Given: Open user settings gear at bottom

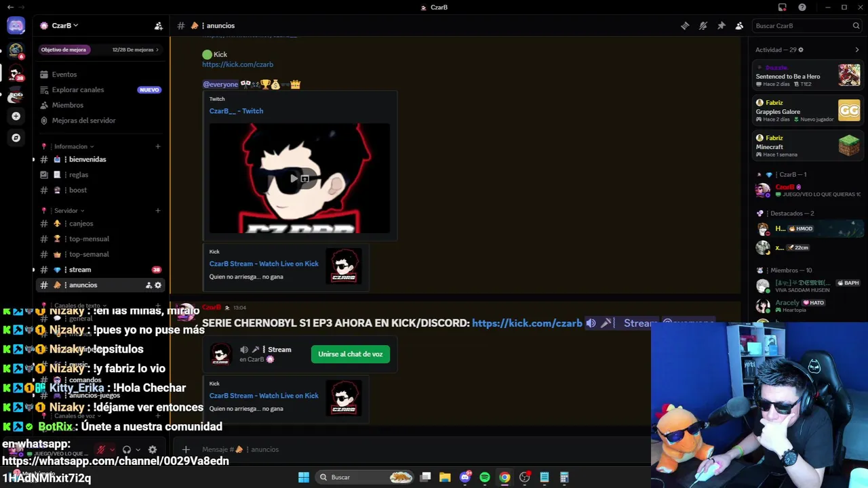Looking at the screenshot, I should pyautogui.click(x=153, y=449).
